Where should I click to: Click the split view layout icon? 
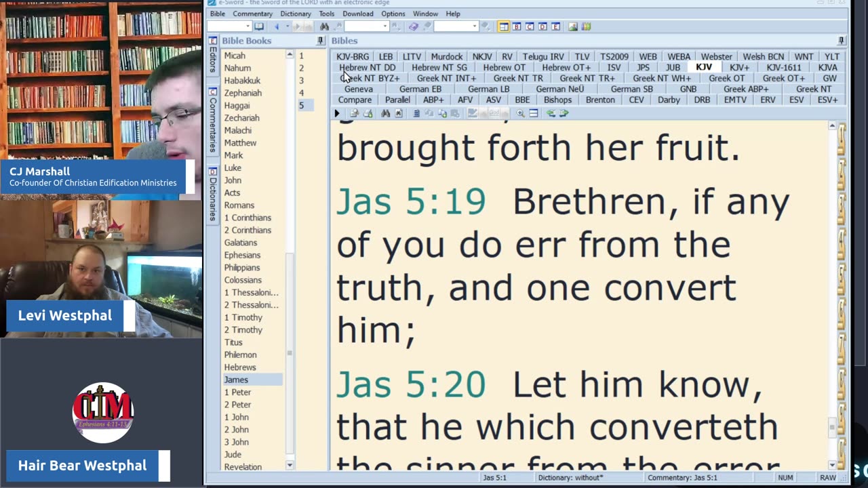[x=534, y=113]
